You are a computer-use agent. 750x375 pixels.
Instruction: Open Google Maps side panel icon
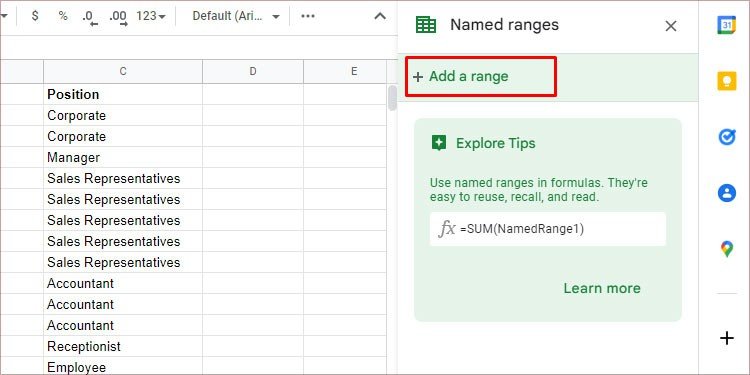pos(726,249)
